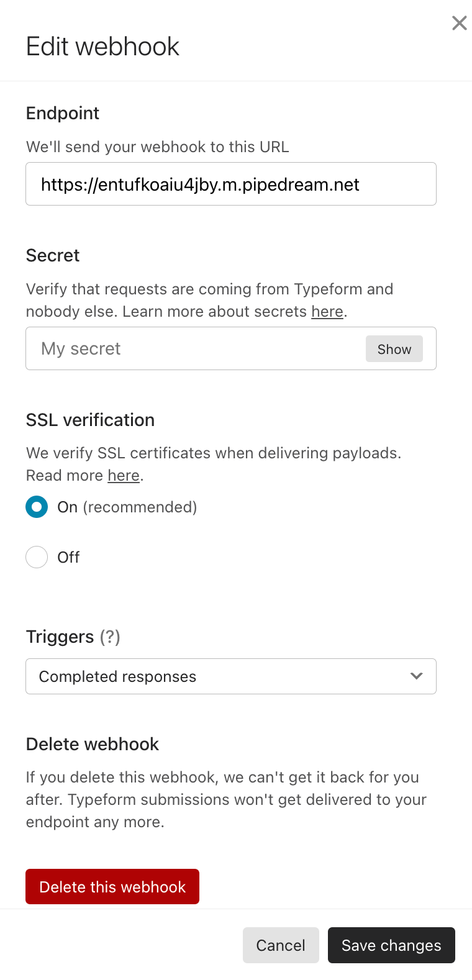Cancel editing the webhook
Image resolution: width=472 pixels, height=980 pixels.
281,945
